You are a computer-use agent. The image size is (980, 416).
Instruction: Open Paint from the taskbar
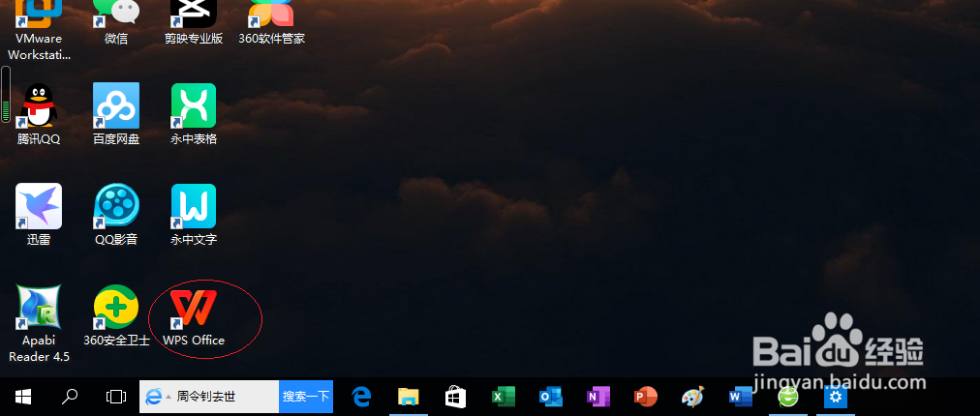pyautogui.click(x=692, y=396)
